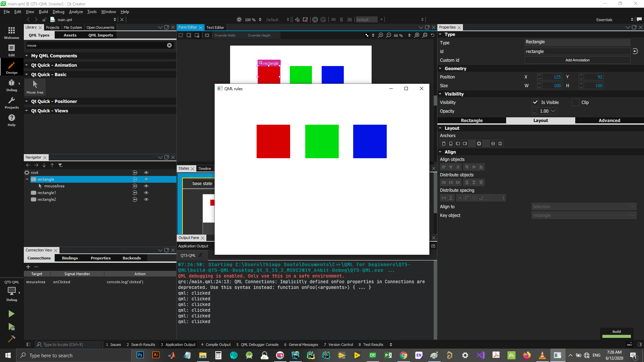Toggle visibility of rectangle1 layer
The image size is (644, 362).
(x=146, y=192)
